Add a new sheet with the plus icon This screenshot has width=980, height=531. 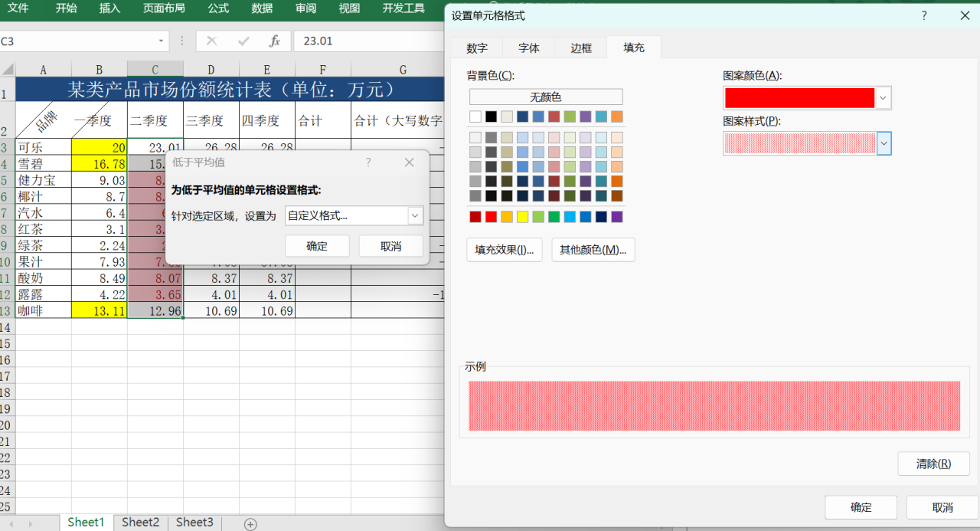[250, 524]
